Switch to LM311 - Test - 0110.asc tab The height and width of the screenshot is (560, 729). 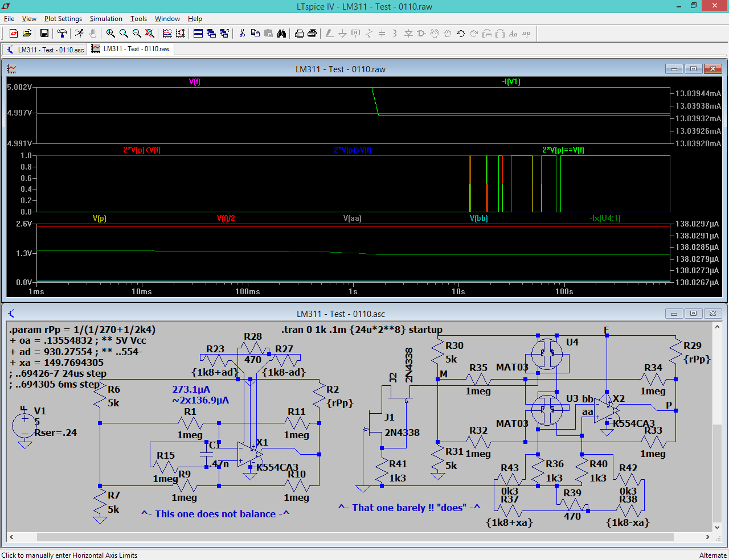tap(44, 50)
